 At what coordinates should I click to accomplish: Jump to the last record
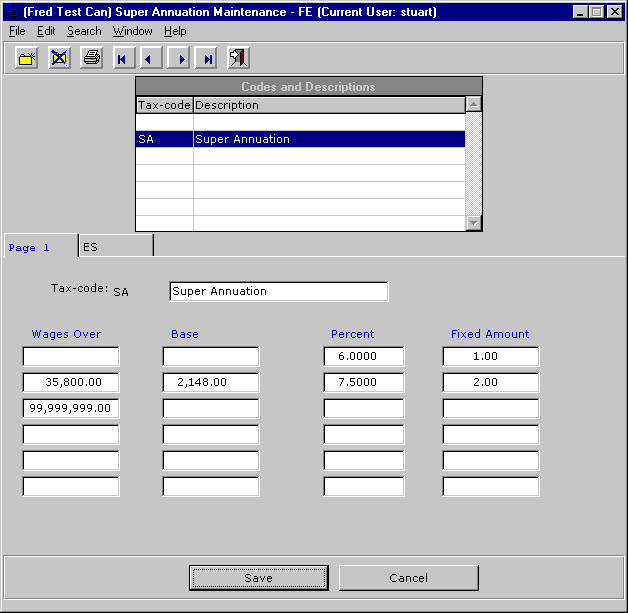point(208,59)
